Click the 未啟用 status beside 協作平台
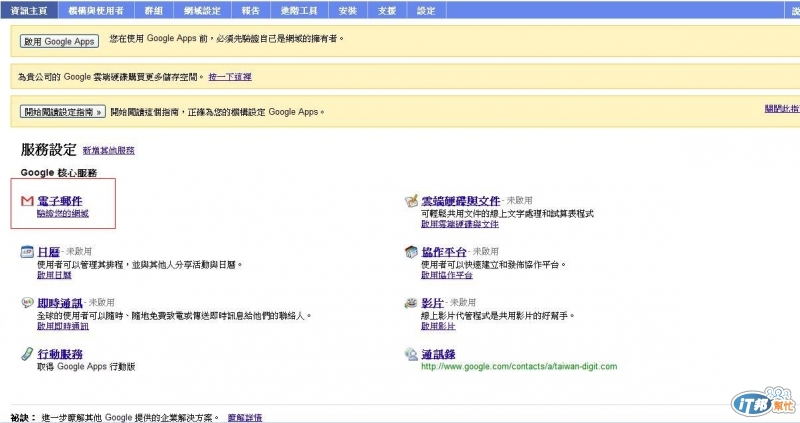 (486, 252)
